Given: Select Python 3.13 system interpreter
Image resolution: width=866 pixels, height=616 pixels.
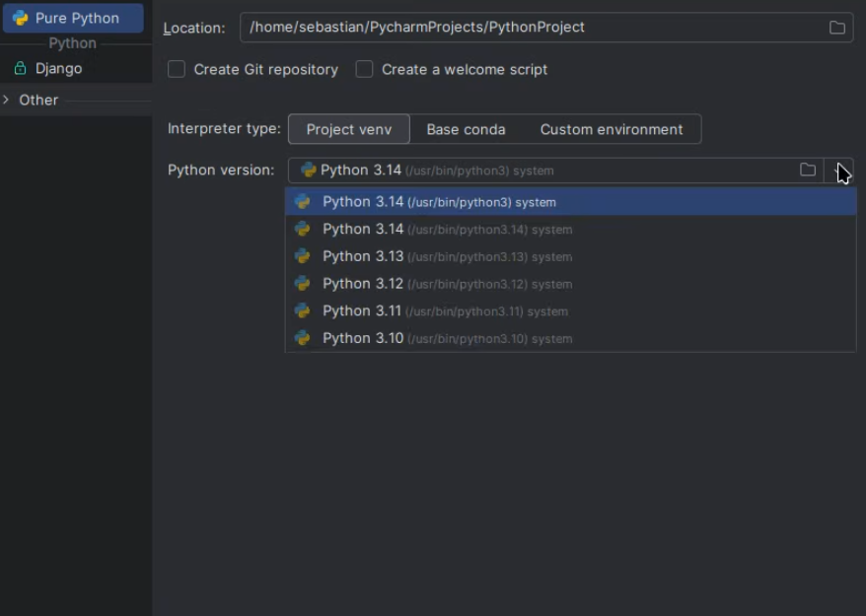Looking at the screenshot, I should (x=570, y=256).
